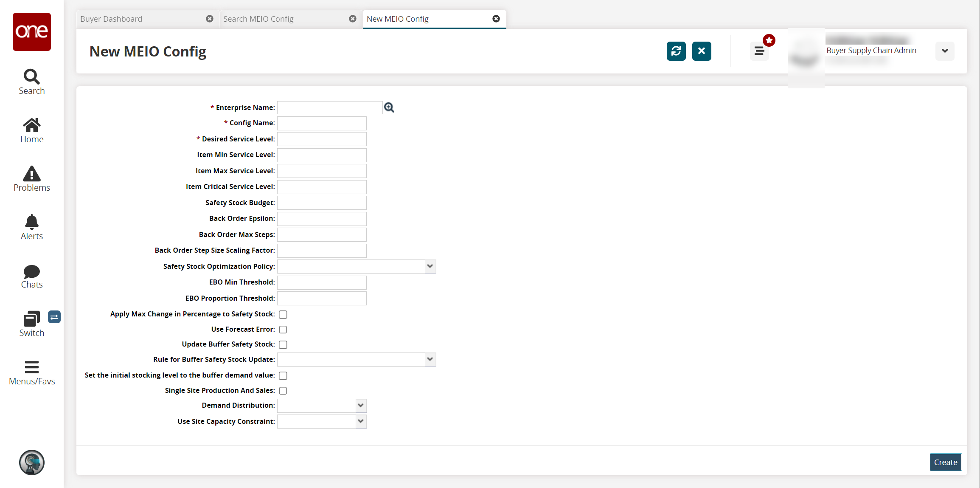Click the close/cancel icon button
This screenshot has height=488, width=980.
(701, 51)
